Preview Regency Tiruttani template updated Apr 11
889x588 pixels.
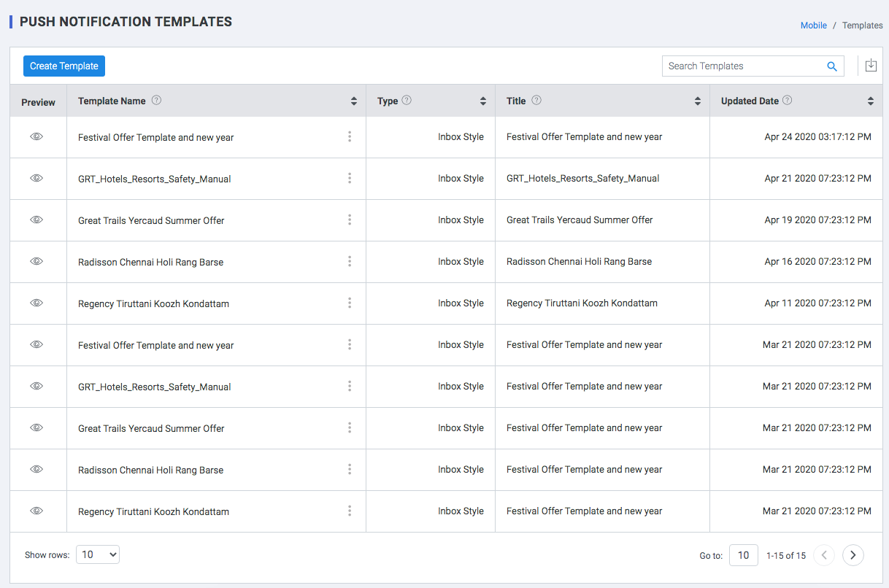pyautogui.click(x=36, y=303)
